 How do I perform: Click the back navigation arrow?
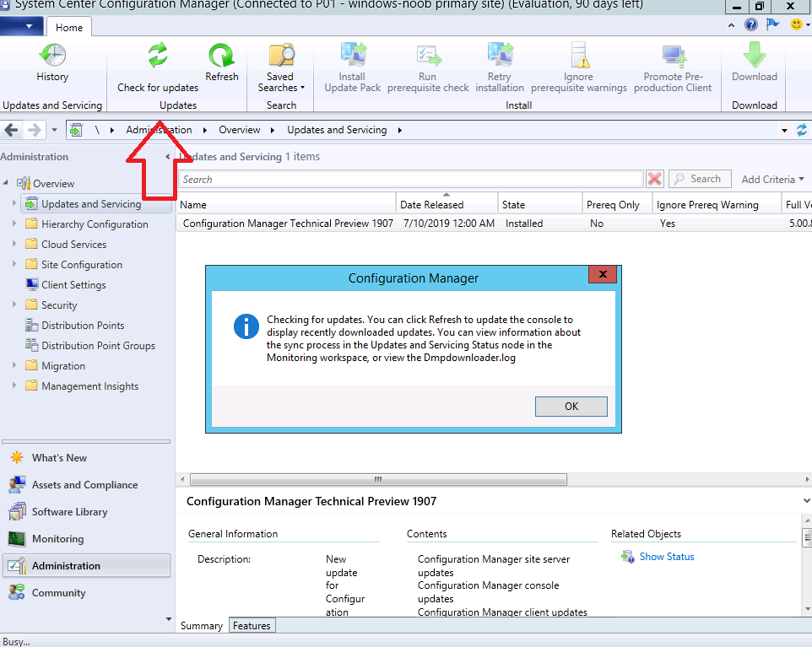pyautogui.click(x=11, y=130)
